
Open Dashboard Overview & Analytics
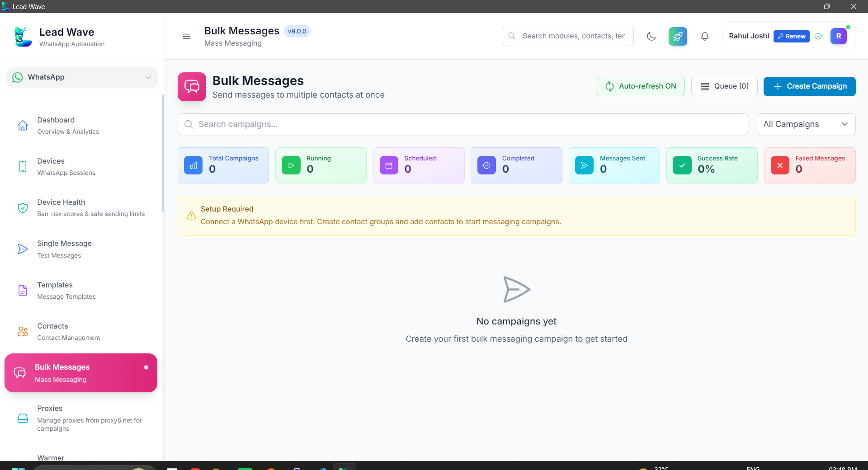click(81, 126)
